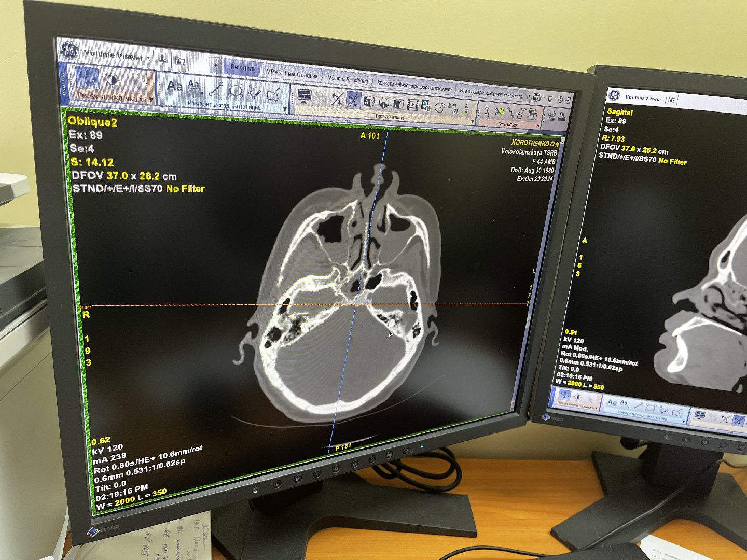Toggle the oblique axes arrows button
This screenshot has width=747, height=560.
coord(337,98)
